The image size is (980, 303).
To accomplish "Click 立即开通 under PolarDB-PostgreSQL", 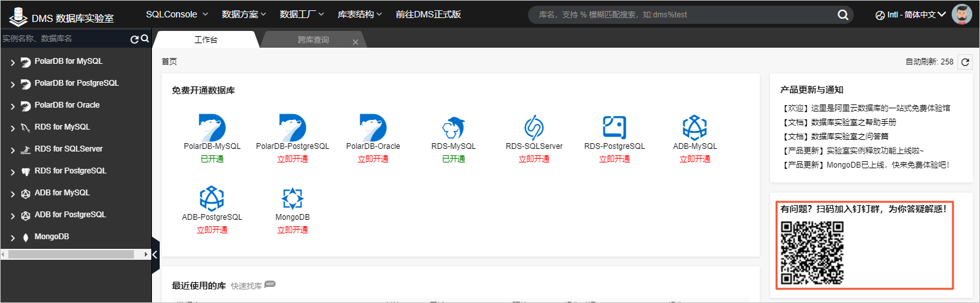I will pos(292,159).
